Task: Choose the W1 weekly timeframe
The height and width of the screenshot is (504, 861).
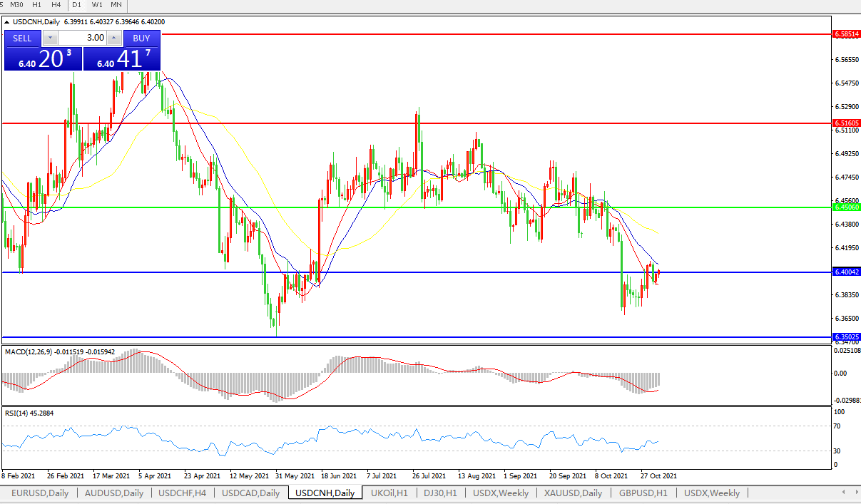Action: [x=97, y=4]
